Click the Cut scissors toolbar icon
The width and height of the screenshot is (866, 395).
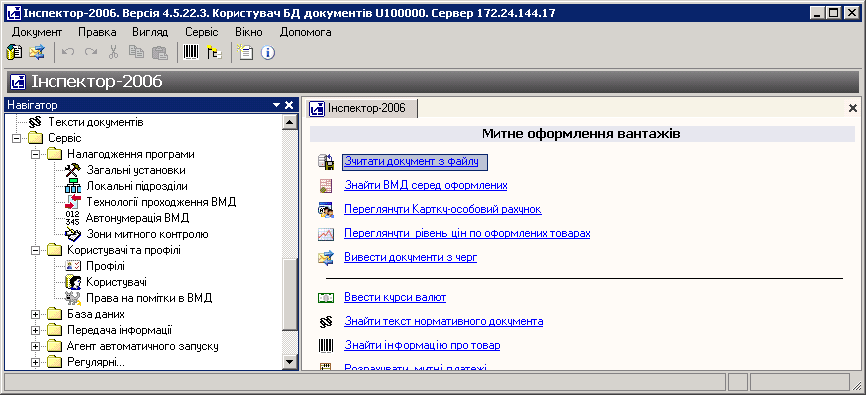click(113, 52)
